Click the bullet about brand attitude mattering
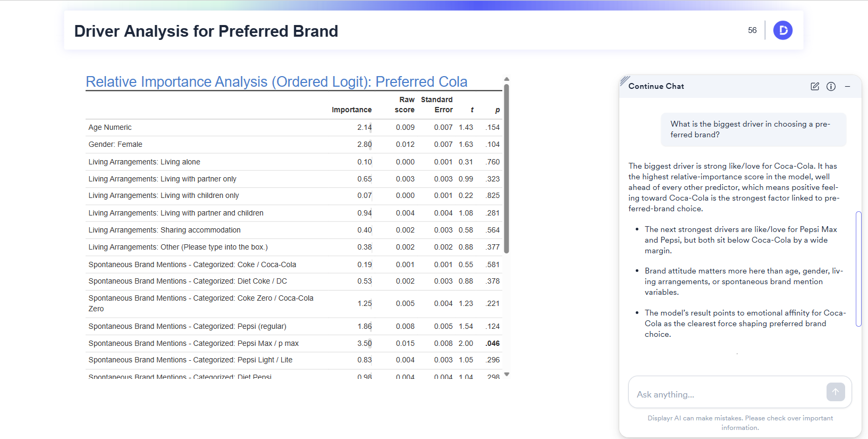Image resolution: width=868 pixels, height=439 pixels. click(744, 281)
